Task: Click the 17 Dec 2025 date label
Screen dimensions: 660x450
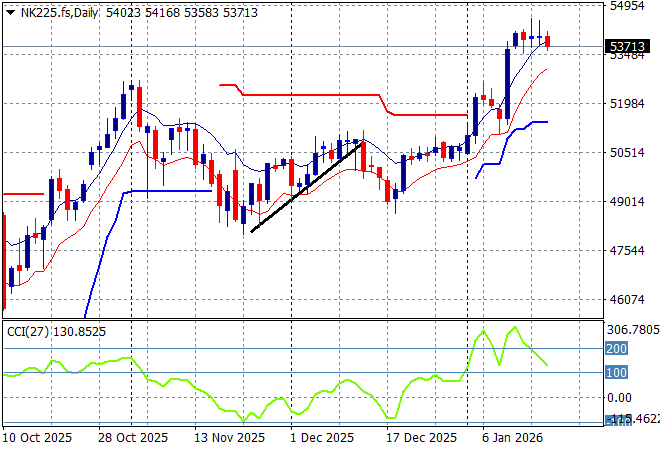Action: pos(420,438)
